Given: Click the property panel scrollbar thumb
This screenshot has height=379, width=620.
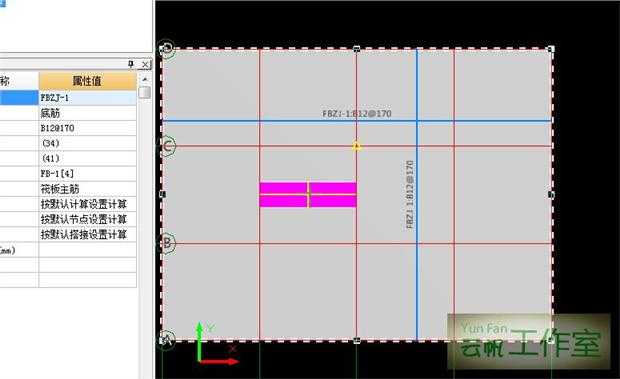Looking at the screenshot, I should [145, 92].
